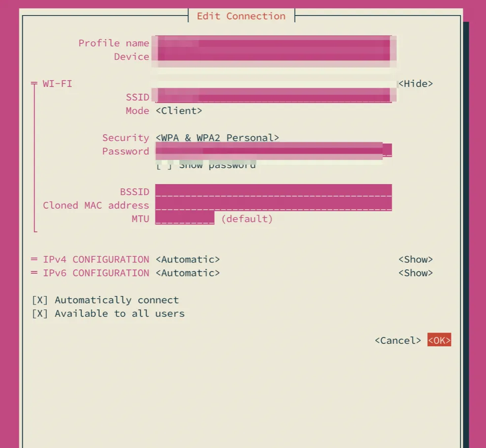Confirm the connection with OK
486x448 pixels.
(439, 340)
